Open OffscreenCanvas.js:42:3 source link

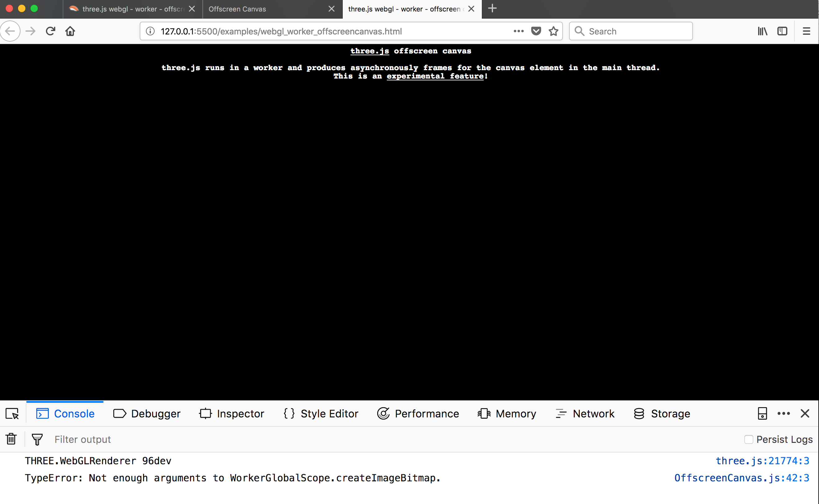pos(742,478)
